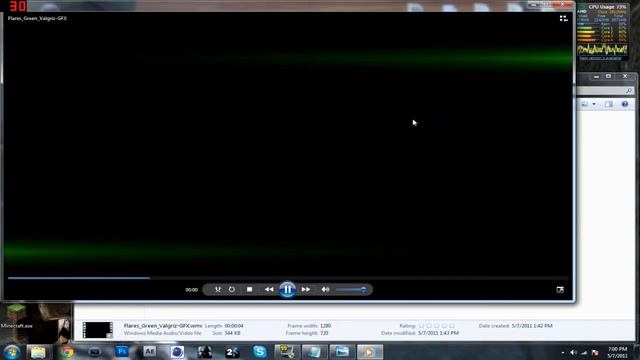This screenshot has height=360, width=640.
Task: Open After Effects from the taskbar
Action: 149,352
